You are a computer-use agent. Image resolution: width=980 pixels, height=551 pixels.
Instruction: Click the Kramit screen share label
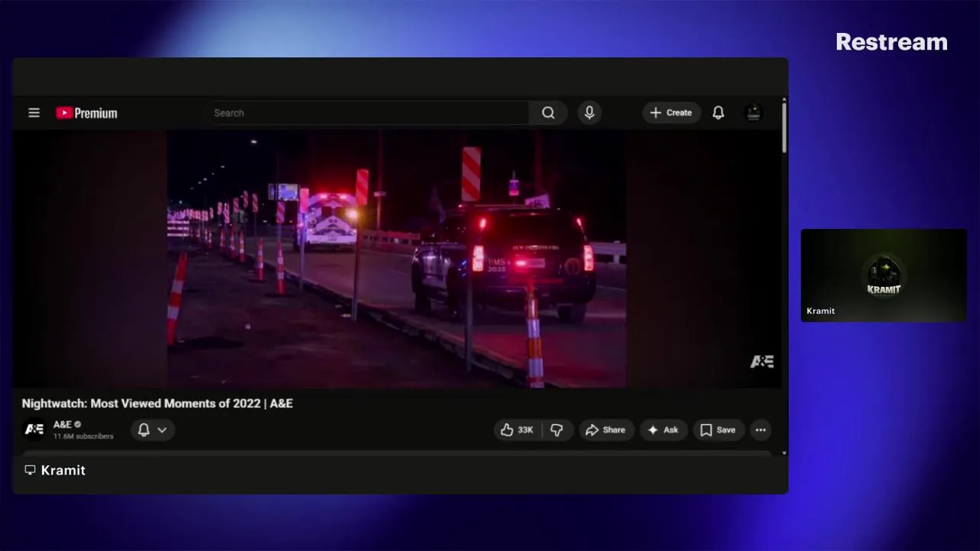click(x=55, y=470)
